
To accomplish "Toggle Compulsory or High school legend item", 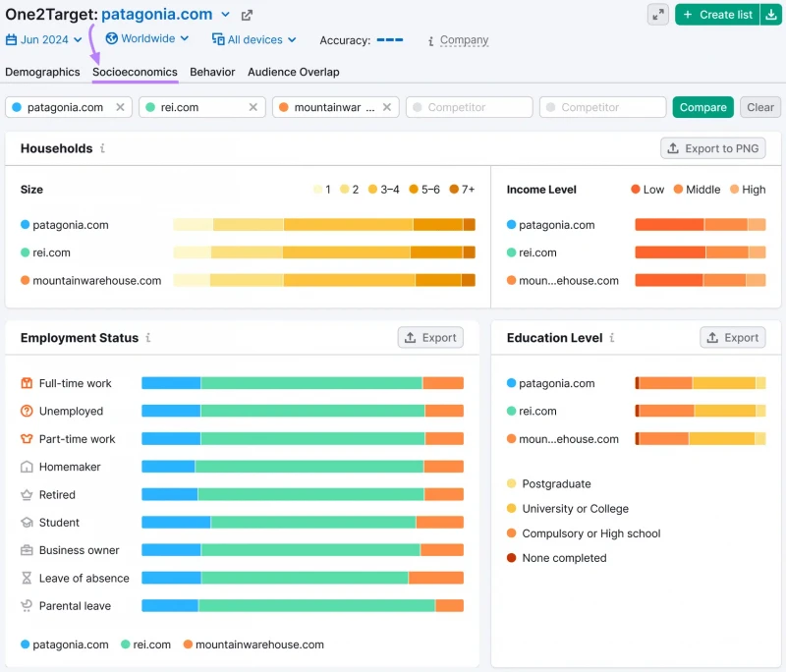I will 584,533.
